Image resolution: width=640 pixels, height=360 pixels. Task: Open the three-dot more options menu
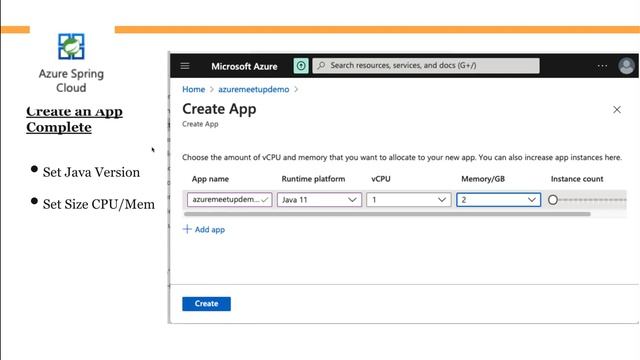(x=602, y=66)
